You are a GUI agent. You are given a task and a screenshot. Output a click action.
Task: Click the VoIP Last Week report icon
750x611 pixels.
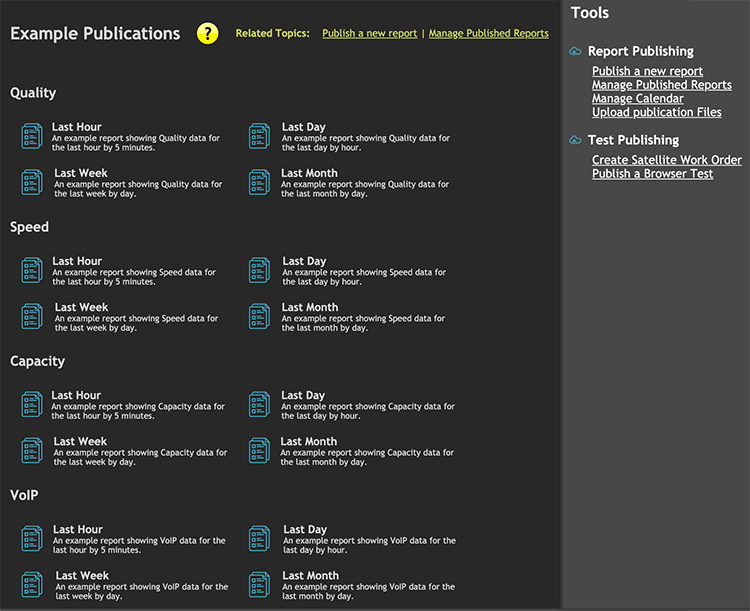[32, 585]
